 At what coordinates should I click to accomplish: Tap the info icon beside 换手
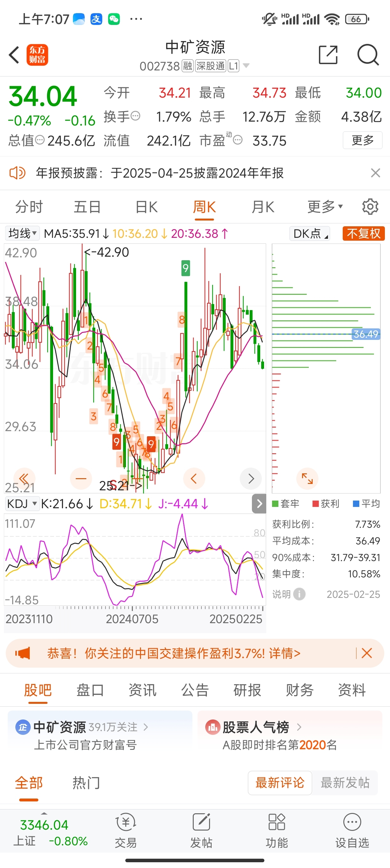(x=135, y=116)
